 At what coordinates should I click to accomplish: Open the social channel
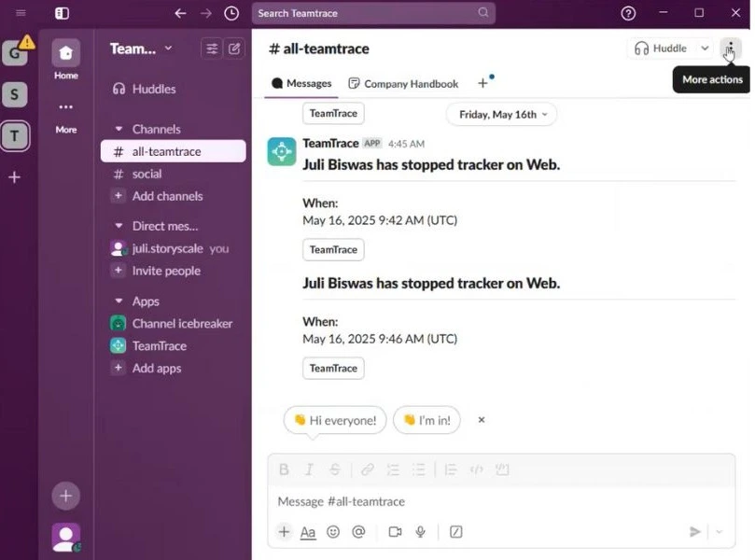click(x=174, y=174)
